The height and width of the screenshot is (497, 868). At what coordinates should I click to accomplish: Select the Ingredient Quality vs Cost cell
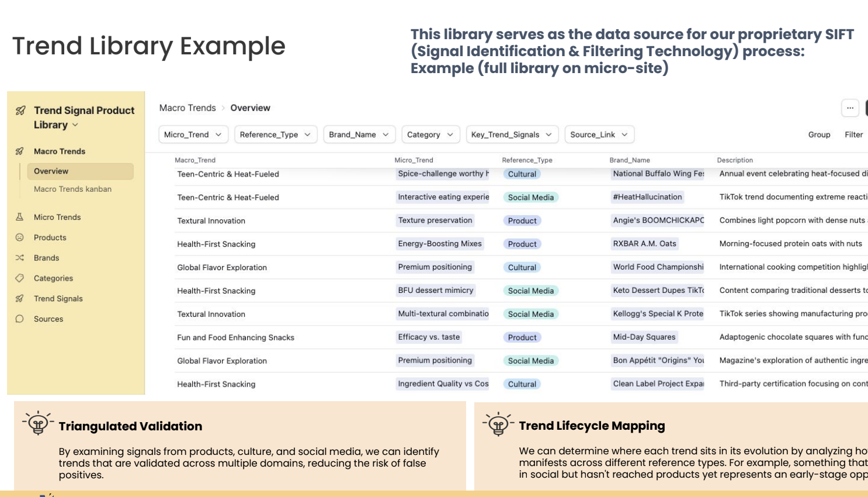(443, 384)
